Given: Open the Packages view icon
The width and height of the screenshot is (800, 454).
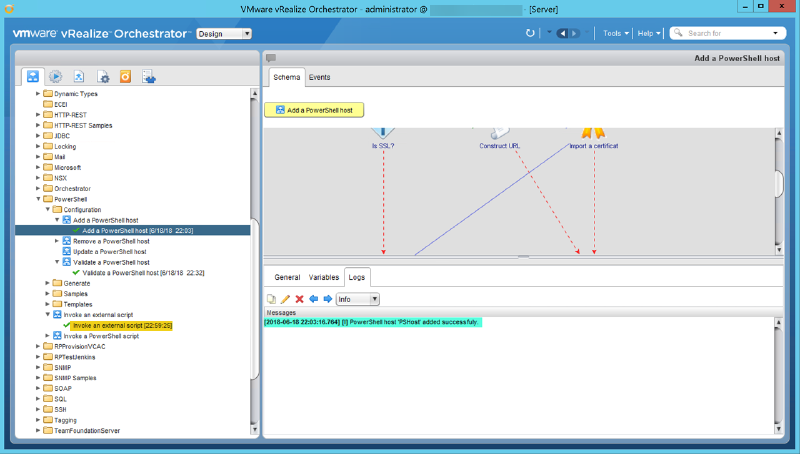Looking at the screenshot, I should pyautogui.click(x=149, y=77).
